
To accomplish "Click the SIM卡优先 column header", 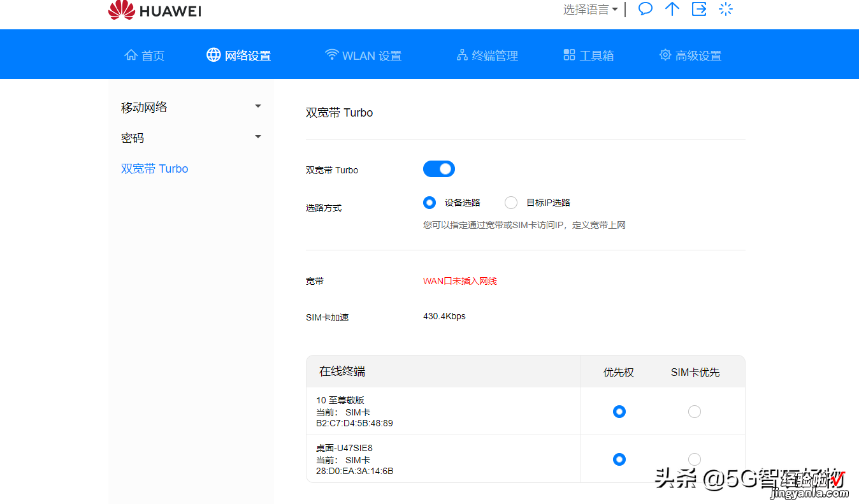I will click(x=695, y=372).
